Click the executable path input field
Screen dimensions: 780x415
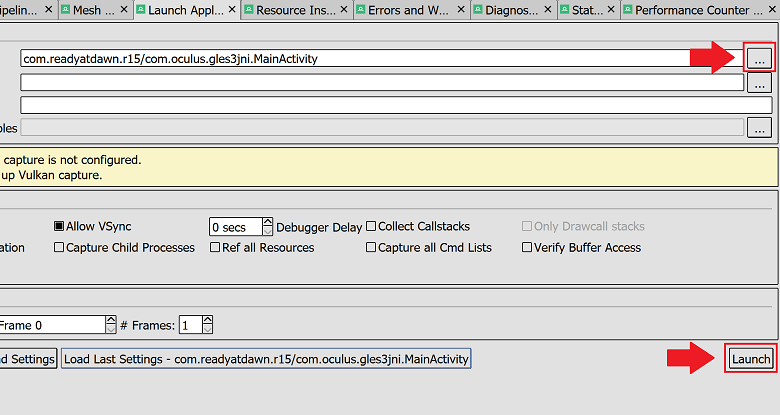[x=380, y=59]
